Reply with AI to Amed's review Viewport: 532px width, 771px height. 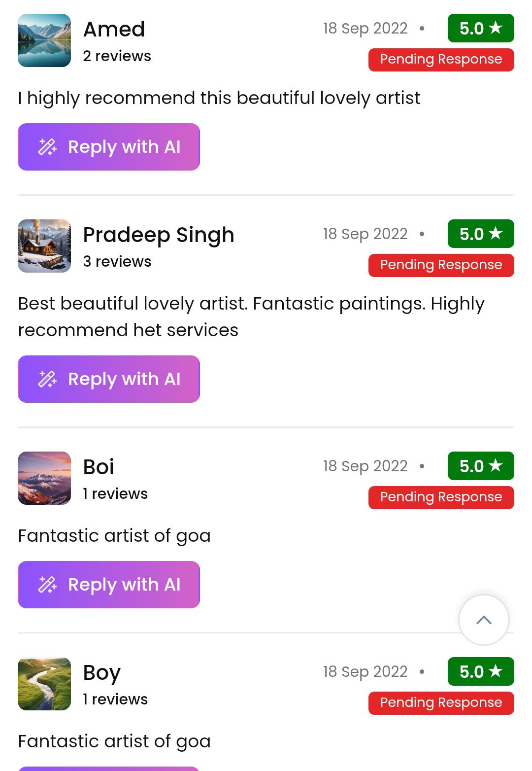(x=109, y=147)
